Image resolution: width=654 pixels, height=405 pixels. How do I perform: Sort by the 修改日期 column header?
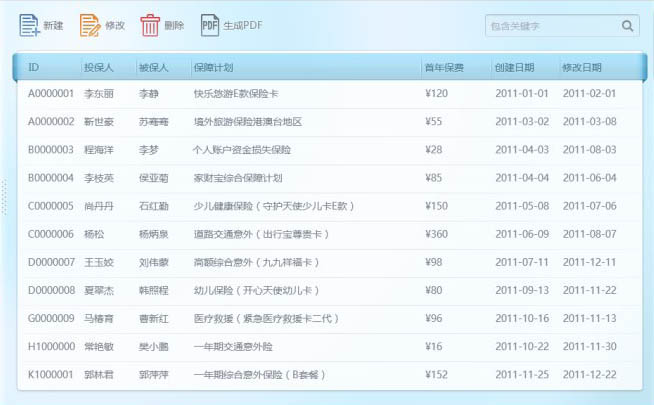[x=582, y=68]
